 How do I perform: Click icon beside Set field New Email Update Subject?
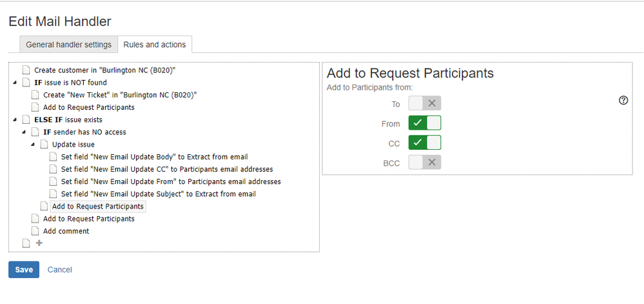[x=53, y=194]
